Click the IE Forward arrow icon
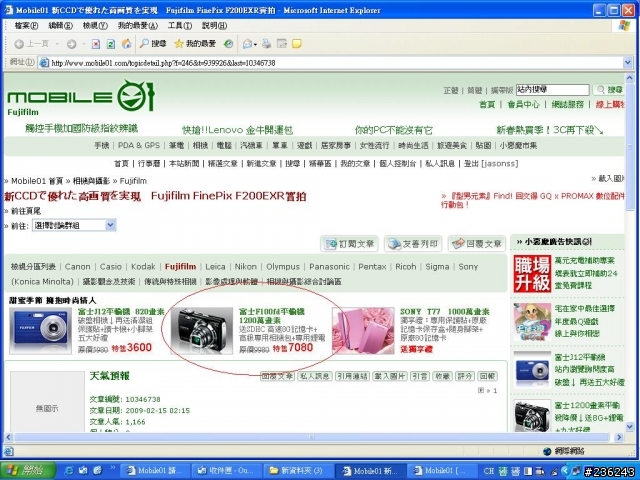Image resolution: width=640 pixels, height=480 pixels. (71, 44)
